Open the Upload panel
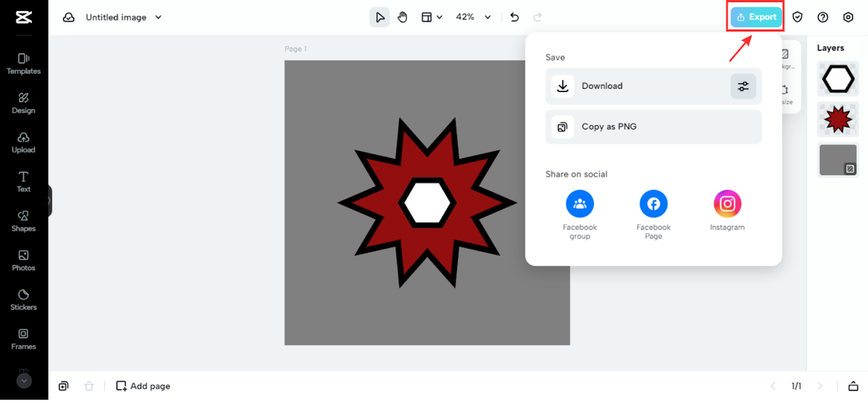The height and width of the screenshot is (403, 868). 24,142
